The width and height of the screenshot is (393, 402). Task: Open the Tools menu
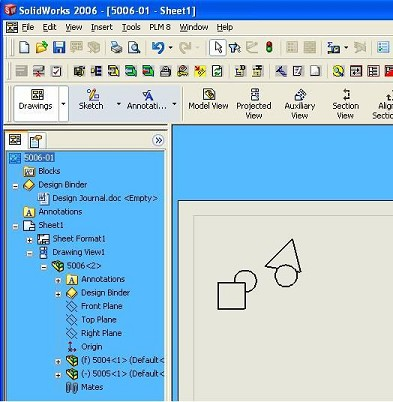(131, 27)
